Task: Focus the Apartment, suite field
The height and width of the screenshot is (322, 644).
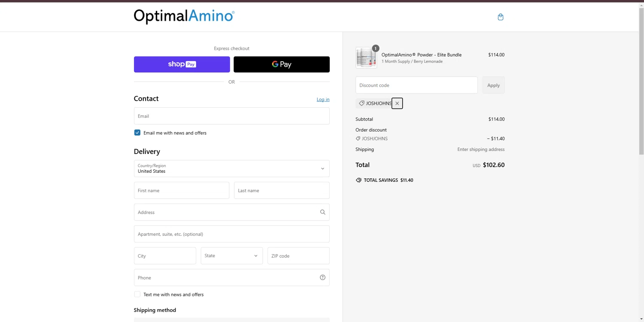Action: coord(231,234)
